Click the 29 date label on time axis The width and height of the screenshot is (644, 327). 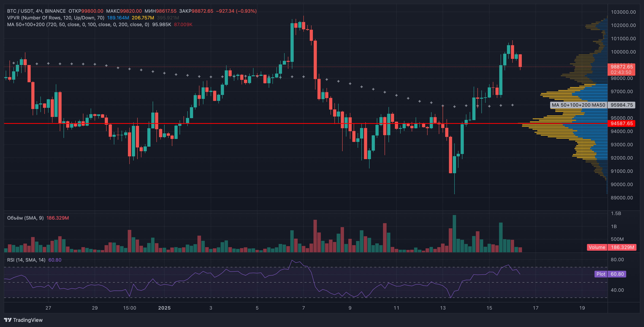click(x=95, y=308)
